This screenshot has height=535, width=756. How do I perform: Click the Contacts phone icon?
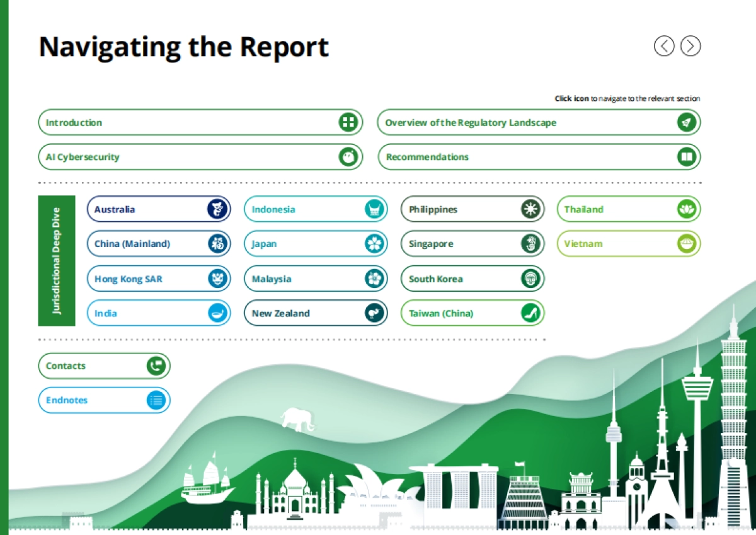click(x=156, y=365)
